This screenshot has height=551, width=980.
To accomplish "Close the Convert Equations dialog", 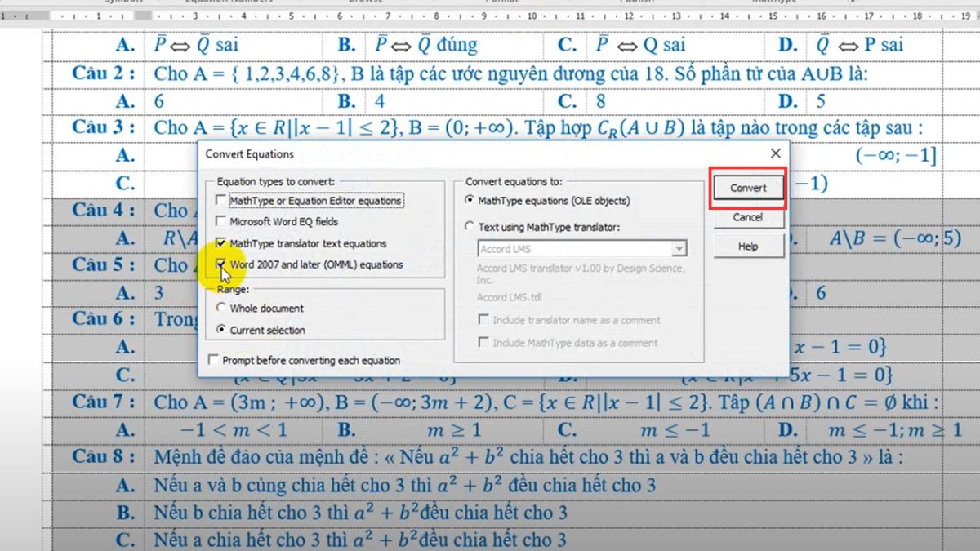I will [775, 153].
